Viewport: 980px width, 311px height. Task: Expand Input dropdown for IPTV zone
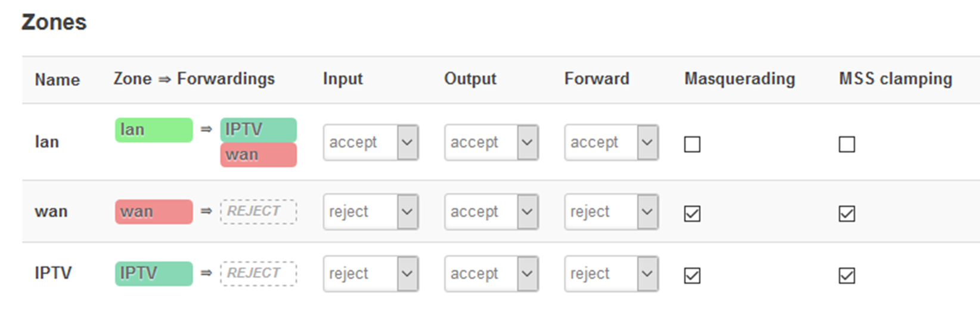371,273
